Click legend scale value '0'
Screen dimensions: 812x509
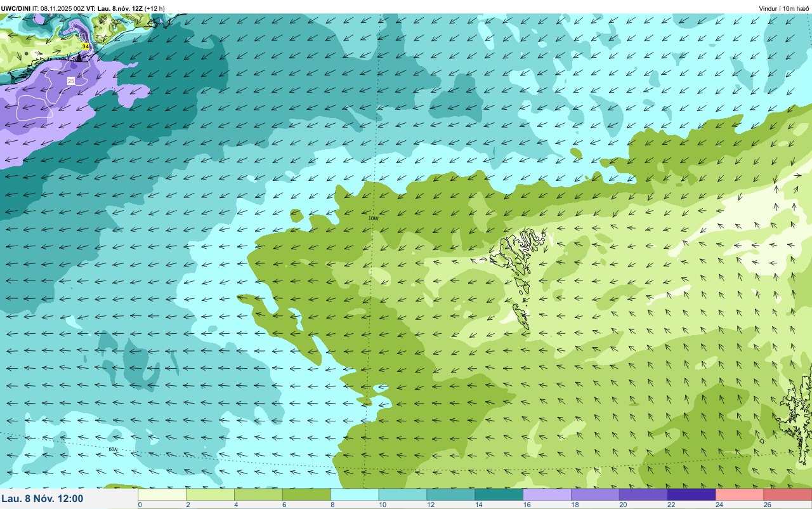(x=140, y=505)
